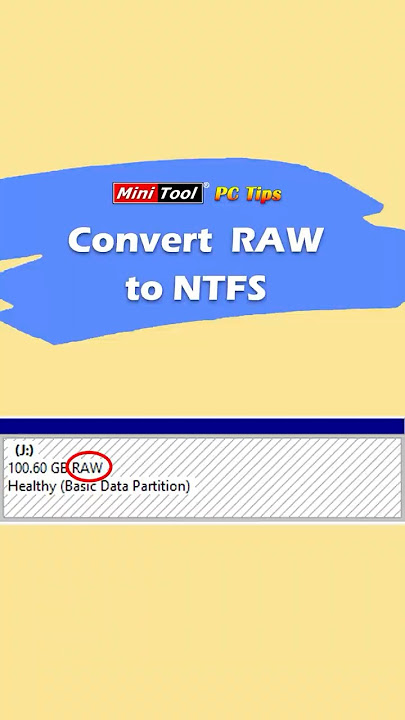405x720 pixels.
Task: Click 'Healthy (Basic Data Partition)' status text
Action: 99,486
